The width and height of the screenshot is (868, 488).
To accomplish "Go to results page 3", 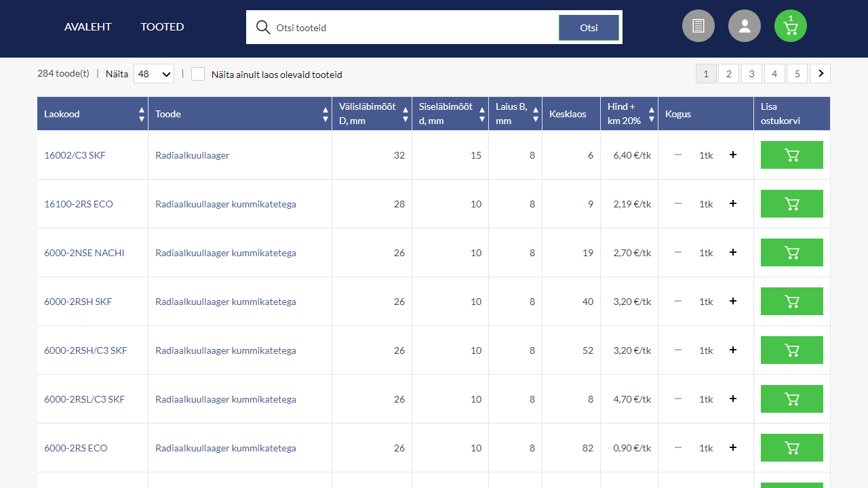I will 751,73.
